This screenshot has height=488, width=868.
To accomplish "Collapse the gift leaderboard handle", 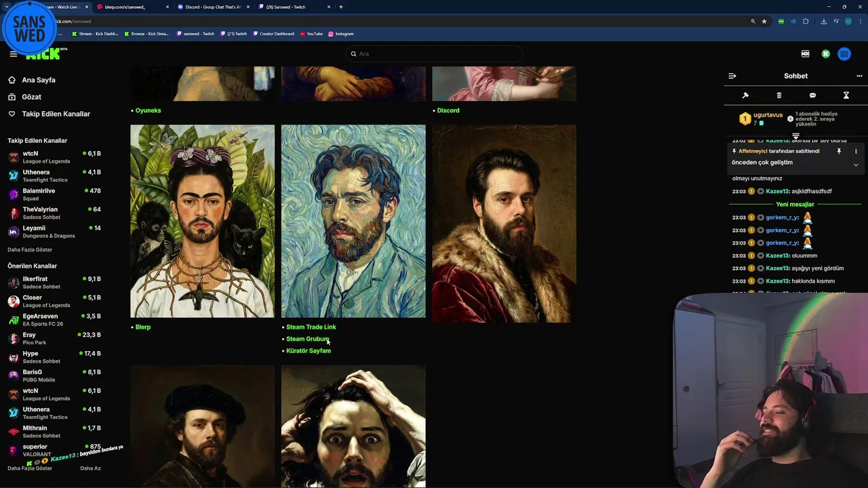I will pos(795,136).
